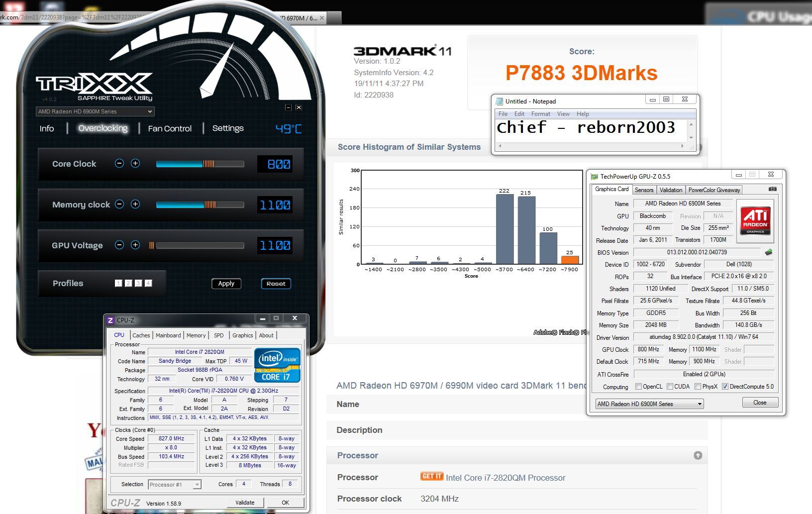Click Reset in TRIXX
The image size is (812, 514).
pos(276,284)
